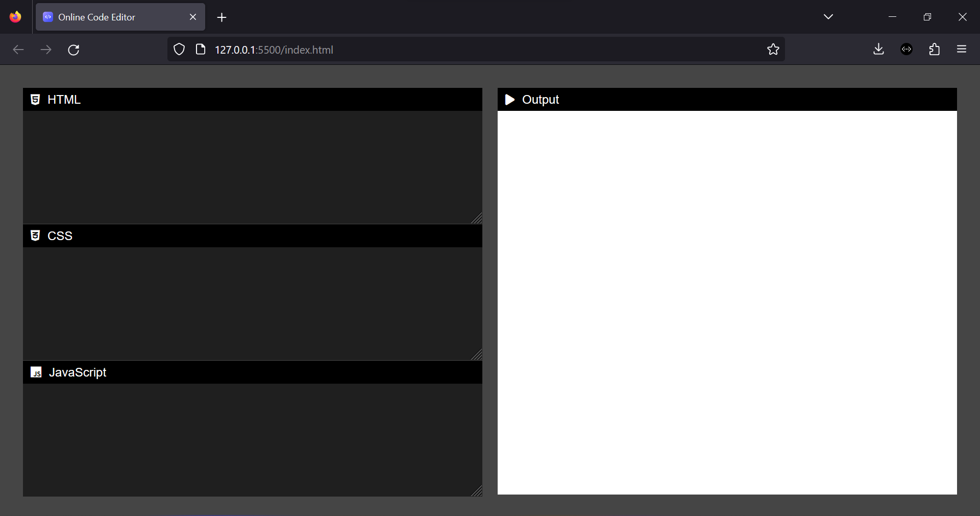Viewport: 980px width, 516px height.
Task: Click the JavaScript panel header icon
Action: [35, 372]
